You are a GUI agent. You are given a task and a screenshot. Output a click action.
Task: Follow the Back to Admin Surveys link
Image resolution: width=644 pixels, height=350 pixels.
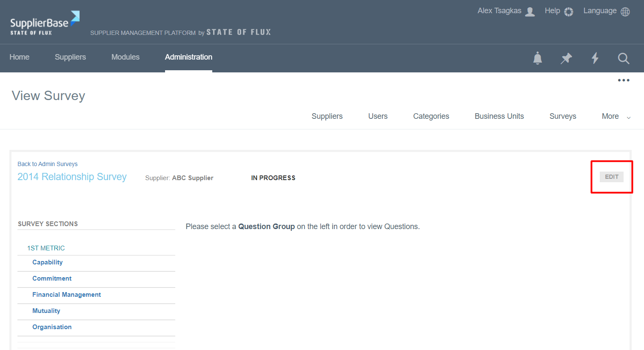click(x=47, y=164)
